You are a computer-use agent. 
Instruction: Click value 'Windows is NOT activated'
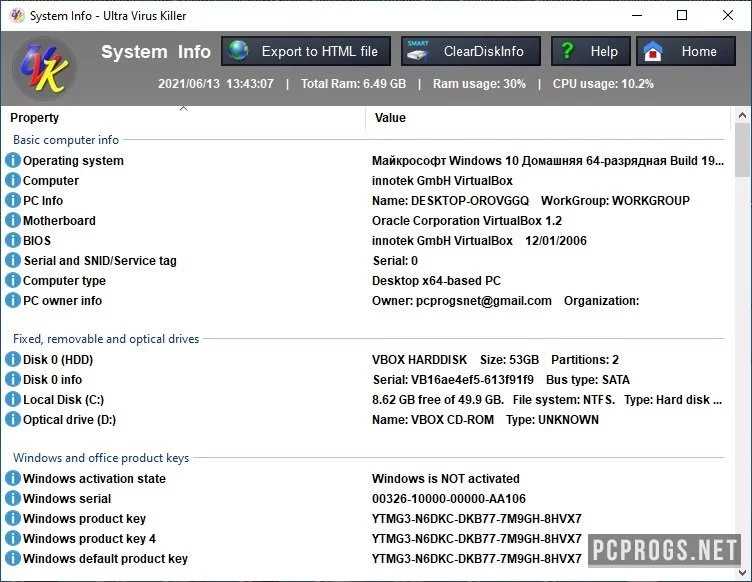pyautogui.click(x=446, y=478)
